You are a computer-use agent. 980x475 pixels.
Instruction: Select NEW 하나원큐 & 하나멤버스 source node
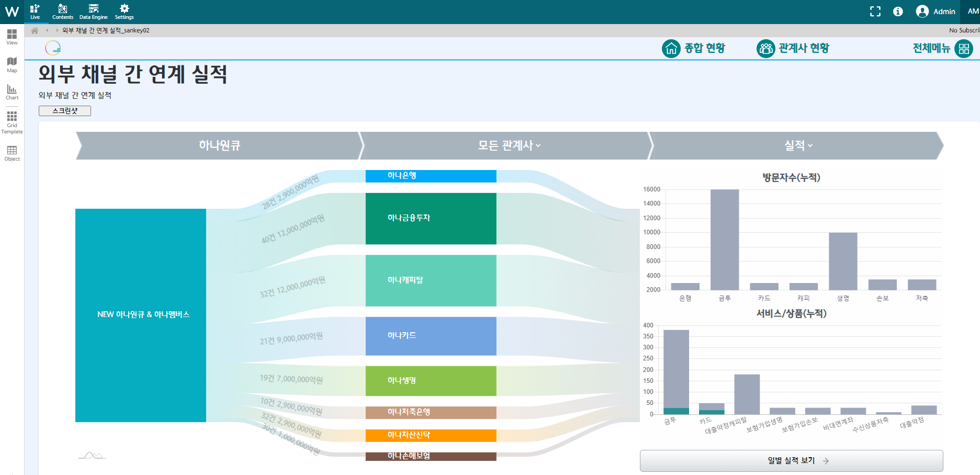(141, 315)
